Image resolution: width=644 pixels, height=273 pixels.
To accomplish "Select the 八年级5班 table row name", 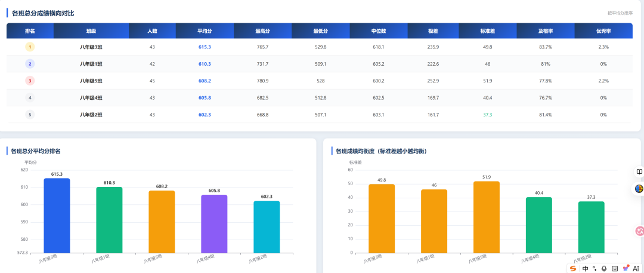I will [91, 81].
